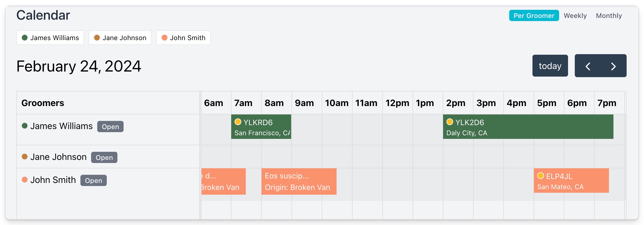This screenshot has width=644, height=225.
Task: Click the orange dot beside John Smith row
Action: coord(25,180)
